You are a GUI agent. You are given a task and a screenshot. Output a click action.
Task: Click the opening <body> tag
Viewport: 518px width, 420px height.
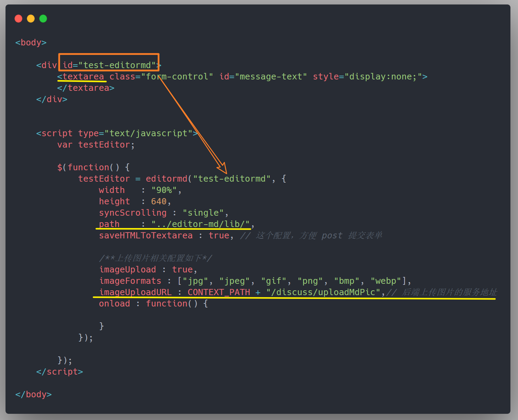(31, 42)
